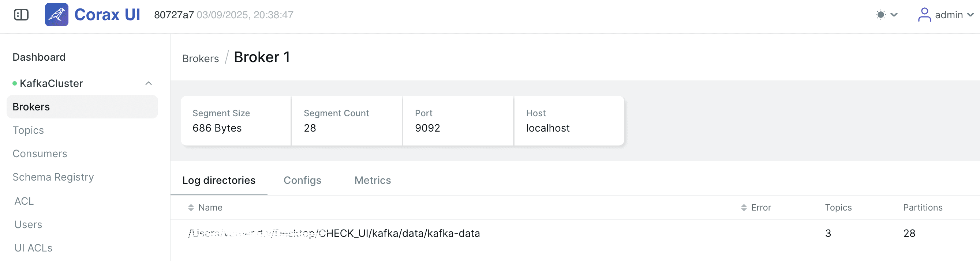Sort by Error column sort icon
Viewport: 980px width, 261px height.
(744, 207)
